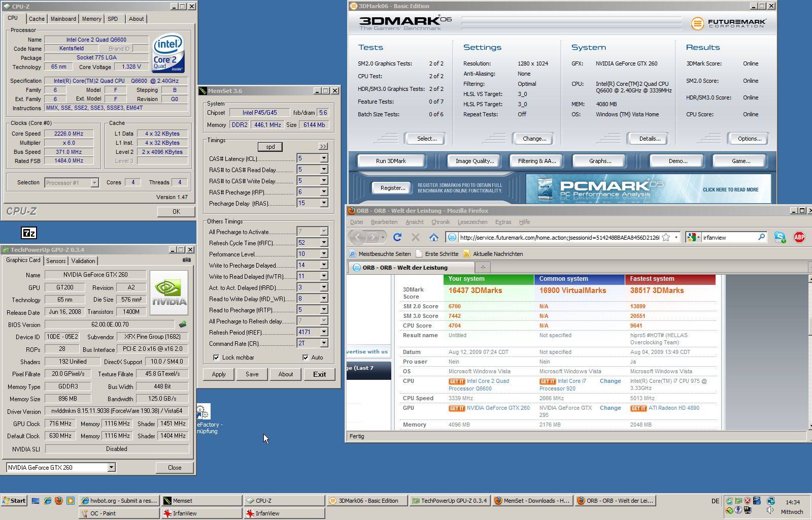This screenshot has width=812, height=520.
Task: Click the search magnifier icon in Firefox search box
Action: point(761,237)
